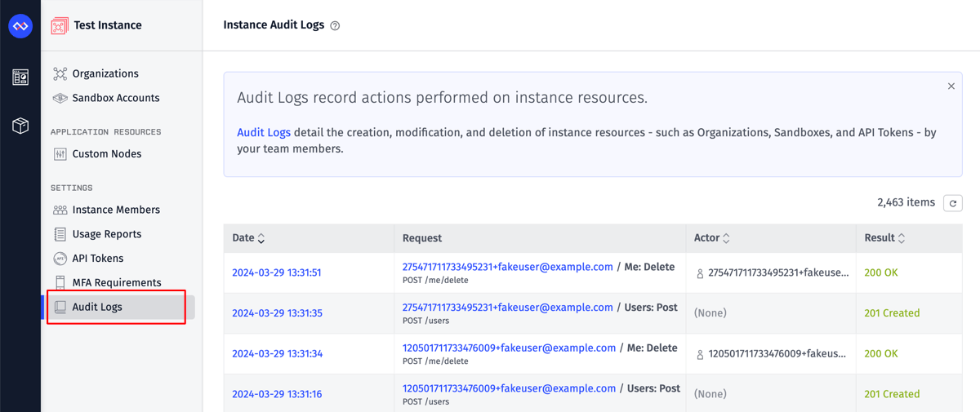Click the Request column header
The width and height of the screenshot is (980, 412).
coord(422,238)
